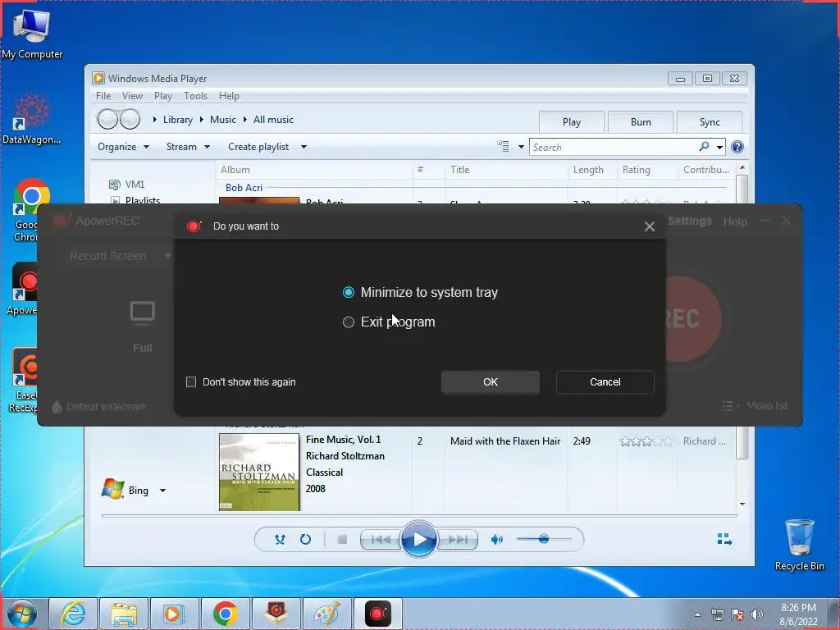Switch to the Burn tab
Screen dimensions: 840x630
coord(641,122)
